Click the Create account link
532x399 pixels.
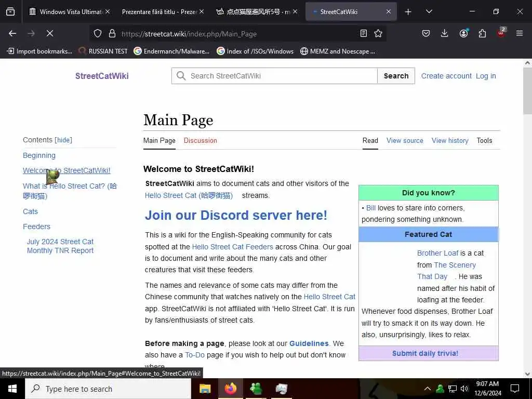click(x=446, y=76)
